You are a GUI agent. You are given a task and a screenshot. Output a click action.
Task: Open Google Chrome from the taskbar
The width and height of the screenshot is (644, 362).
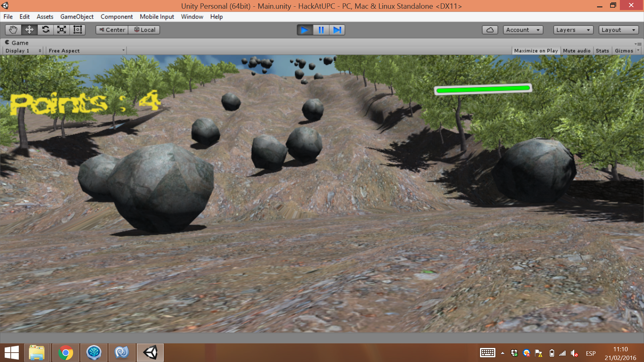point(65,353)
